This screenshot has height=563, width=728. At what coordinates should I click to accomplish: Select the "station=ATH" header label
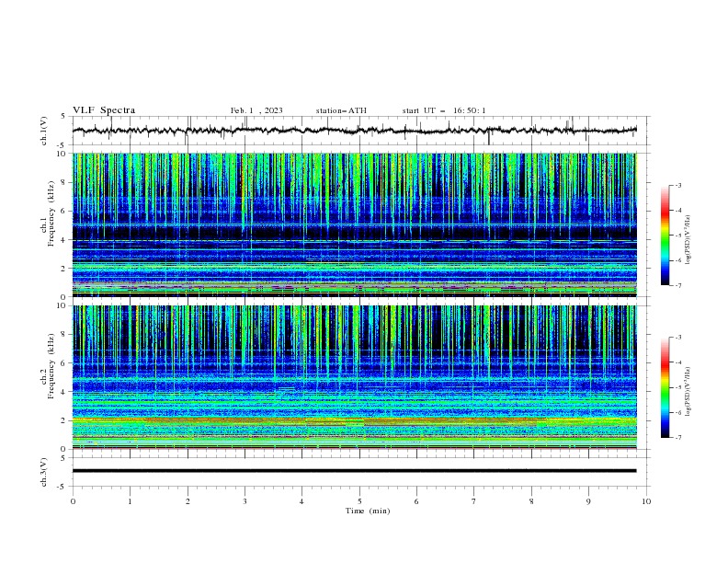tap(341, 110)
